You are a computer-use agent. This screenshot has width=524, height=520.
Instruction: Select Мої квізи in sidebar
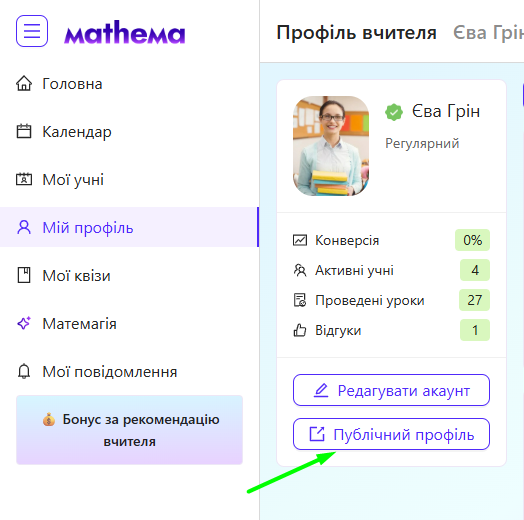click(x=129, y=276)
